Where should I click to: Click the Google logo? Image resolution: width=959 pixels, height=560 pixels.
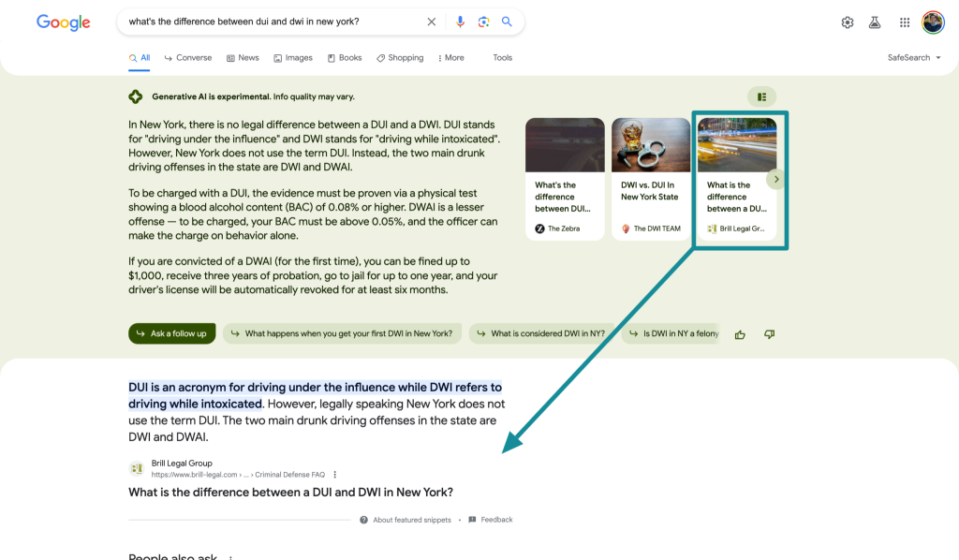coord(63,22)
